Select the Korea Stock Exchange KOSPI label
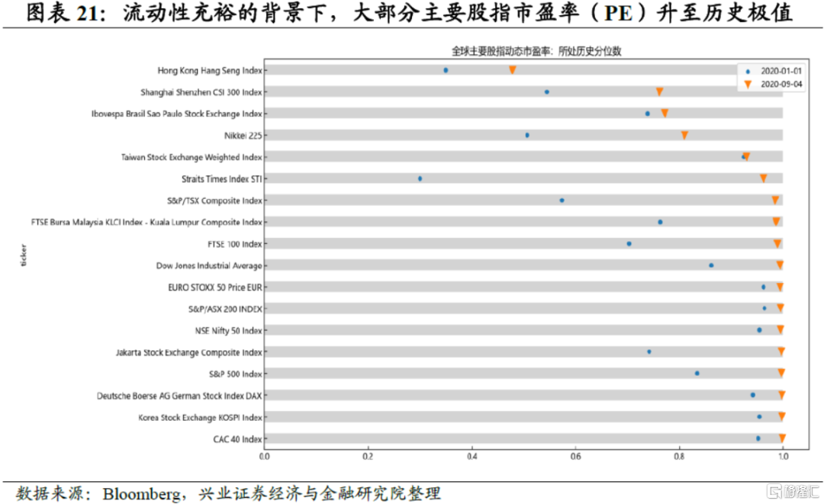The width and height of the screenshot is (824, 504). [200, 418]
